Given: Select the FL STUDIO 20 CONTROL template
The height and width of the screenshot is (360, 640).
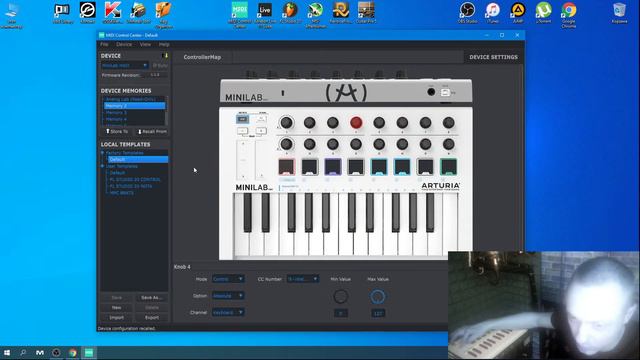Looking at the screenshot, I should click(x=135, y=180).
